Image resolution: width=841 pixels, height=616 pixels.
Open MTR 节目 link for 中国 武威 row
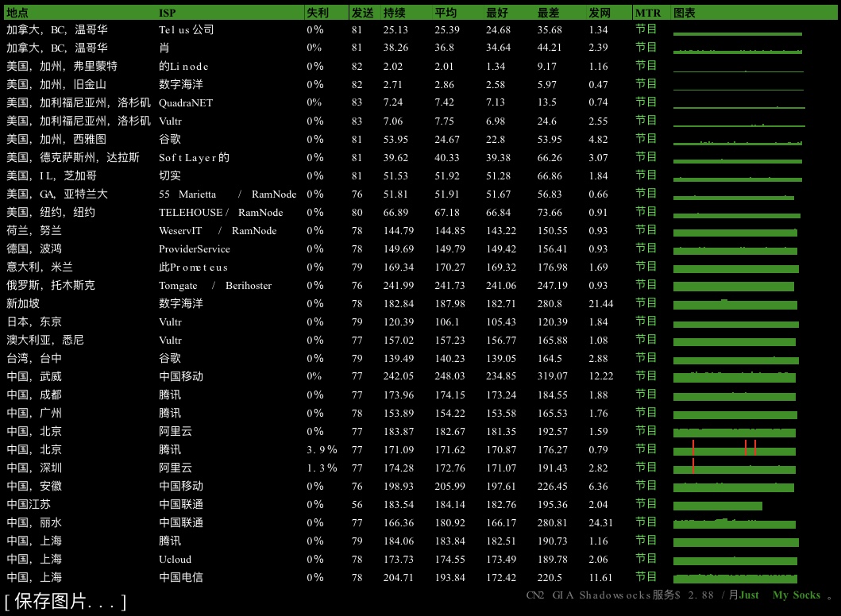pos(646,375)
